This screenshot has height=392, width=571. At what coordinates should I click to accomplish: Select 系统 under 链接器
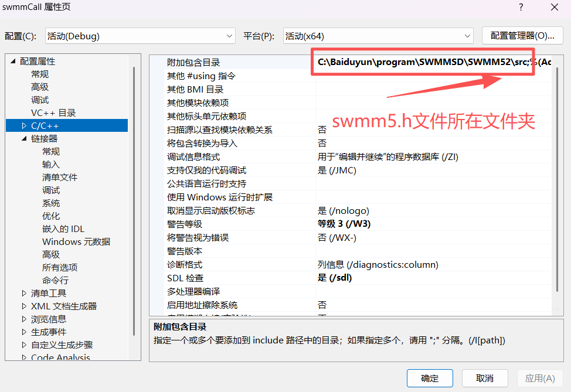click(x=50, y=203)
